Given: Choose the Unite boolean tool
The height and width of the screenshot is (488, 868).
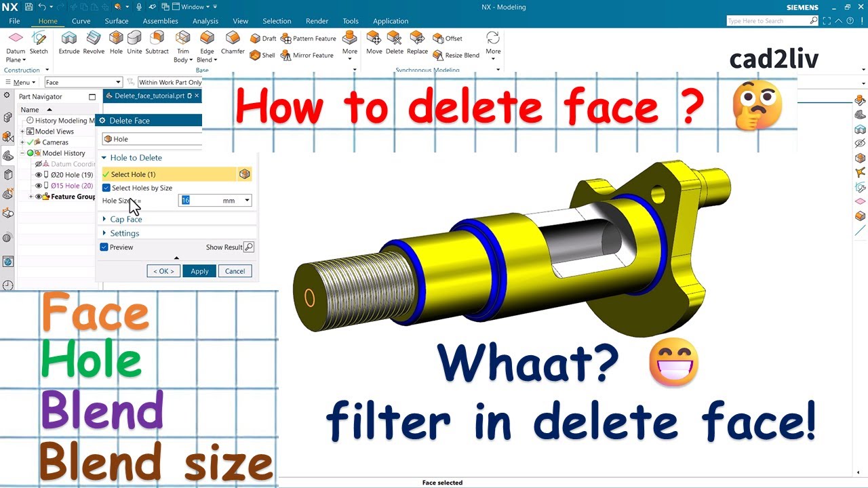Looking at the screenshot, I should pyautogui.click(x=134, y=42).
